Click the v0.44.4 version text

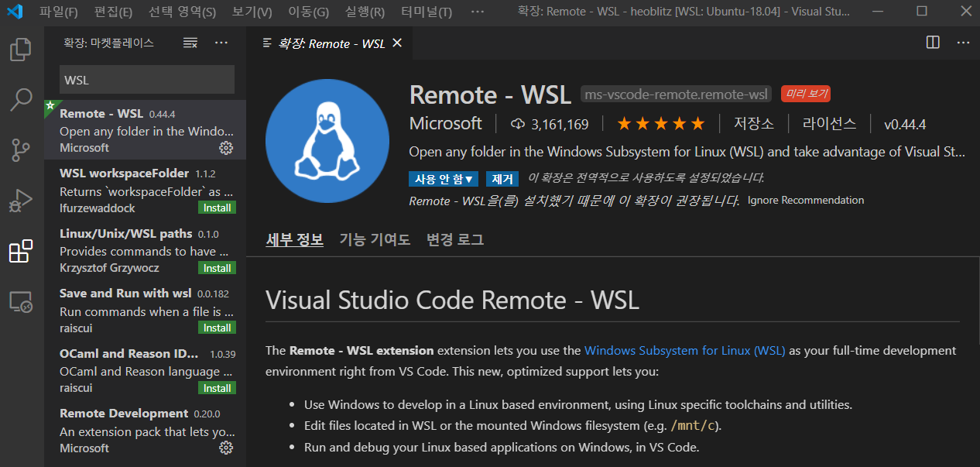[905, 124]
